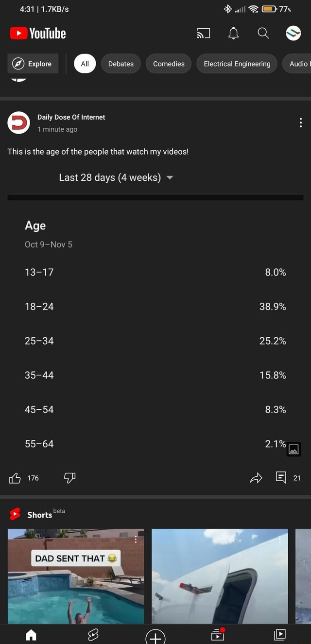Expand the Last 28 days dropdown
Screen dimensions: 311x644
[x=116, y=177]
